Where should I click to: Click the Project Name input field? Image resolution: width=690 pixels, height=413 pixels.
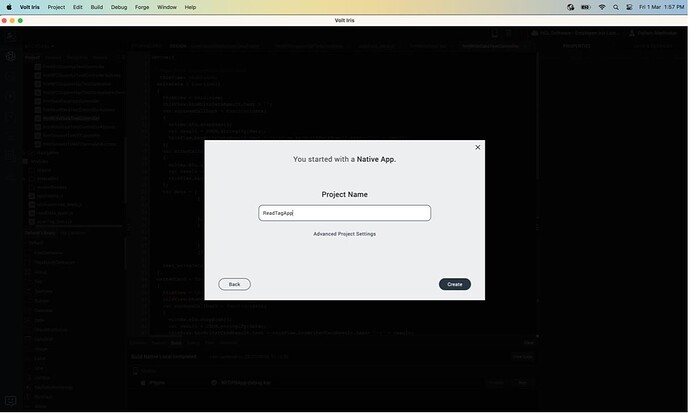tap(345, 213)
